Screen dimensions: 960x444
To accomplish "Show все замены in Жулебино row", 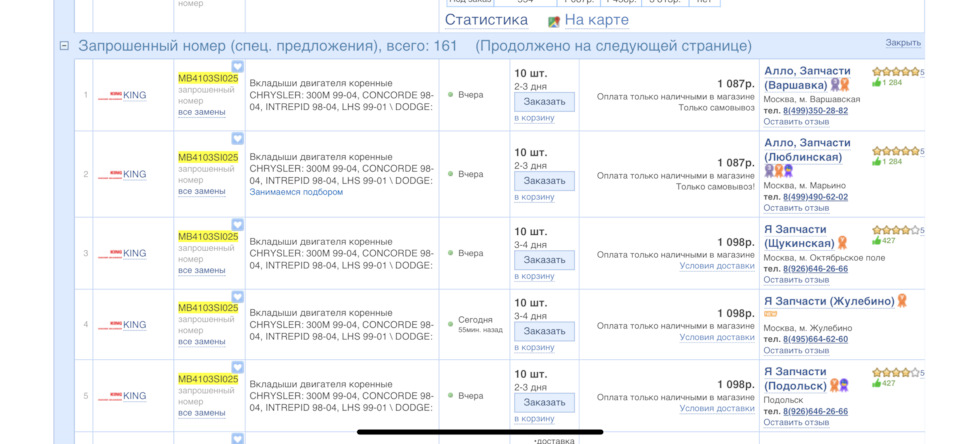I will (201, 342).
